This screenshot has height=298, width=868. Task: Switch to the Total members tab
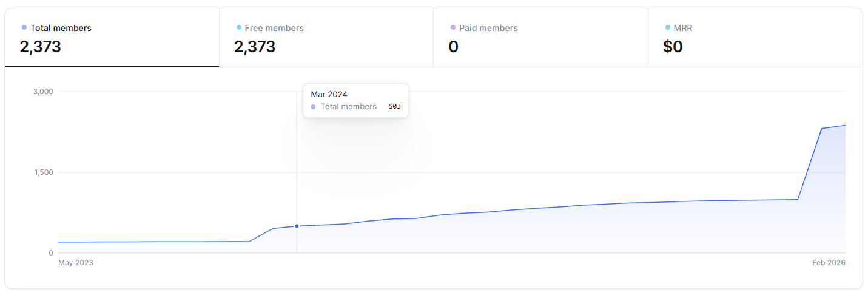(x=112, y=38)
